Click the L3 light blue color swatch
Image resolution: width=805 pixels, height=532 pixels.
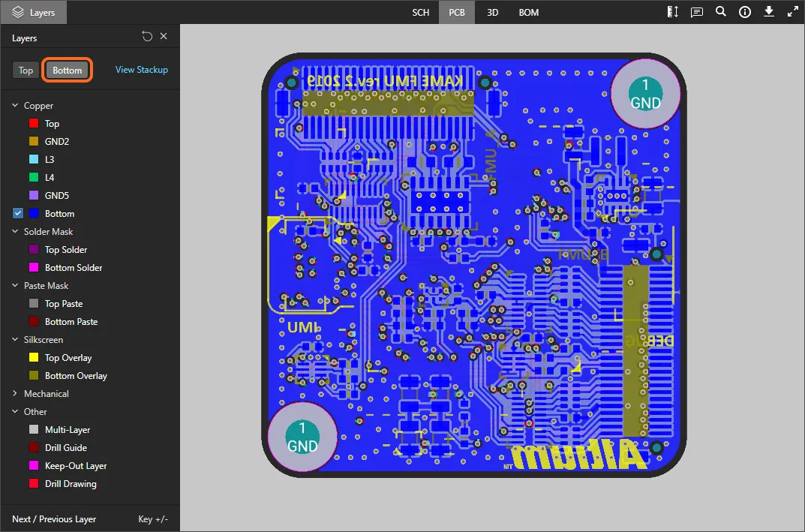coord(34,159)
